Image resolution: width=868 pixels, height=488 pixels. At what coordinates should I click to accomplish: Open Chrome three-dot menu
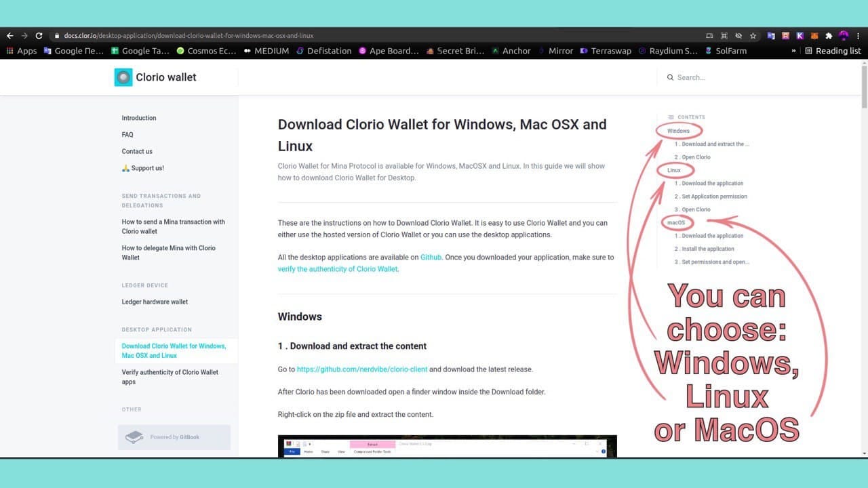point(859,36)
